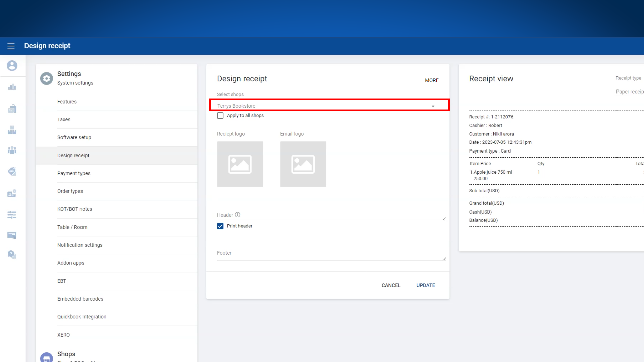Open the bar chart reports icon
Viewport: 644px width, 362px height.
pos(12,87)
